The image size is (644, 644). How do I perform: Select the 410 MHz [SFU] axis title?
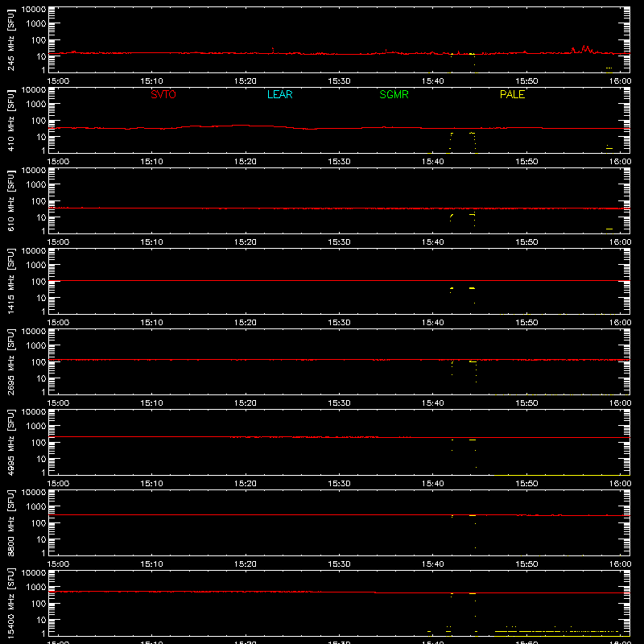(x=11, y=121)
